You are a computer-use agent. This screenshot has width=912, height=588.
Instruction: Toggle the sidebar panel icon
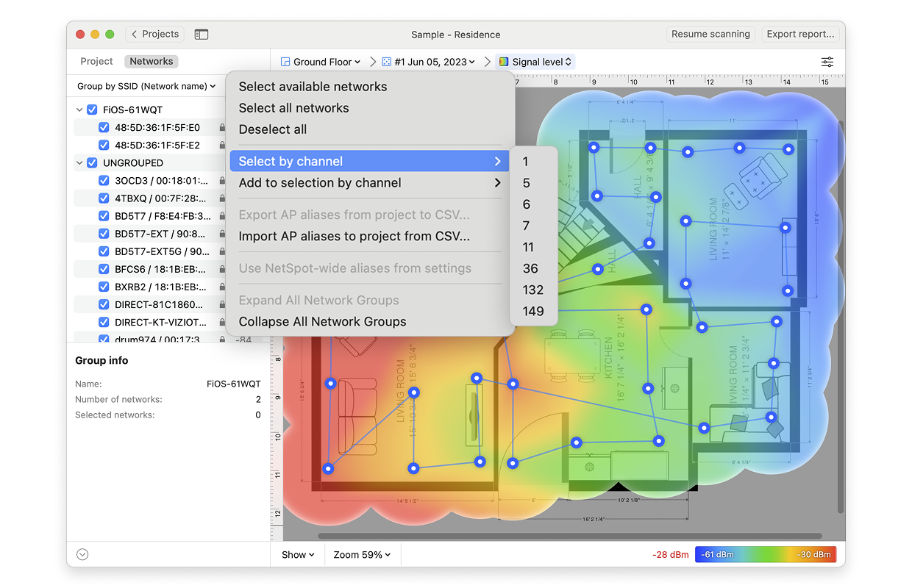[x=202, y=35]
